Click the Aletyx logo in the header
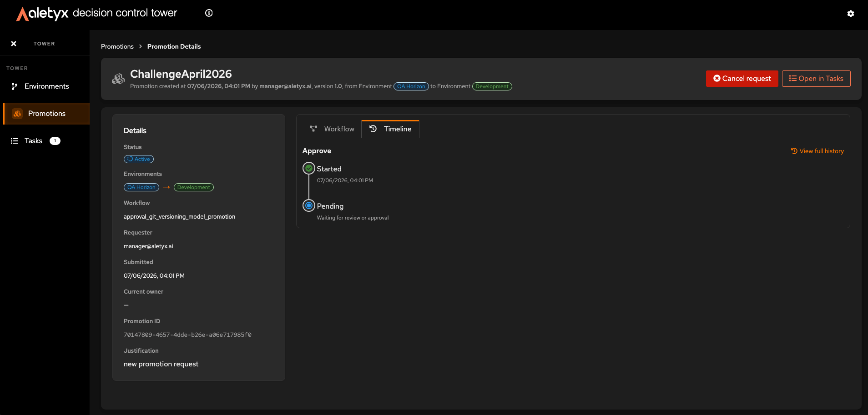Screen dimensions: 868x415 click(42, 14)
